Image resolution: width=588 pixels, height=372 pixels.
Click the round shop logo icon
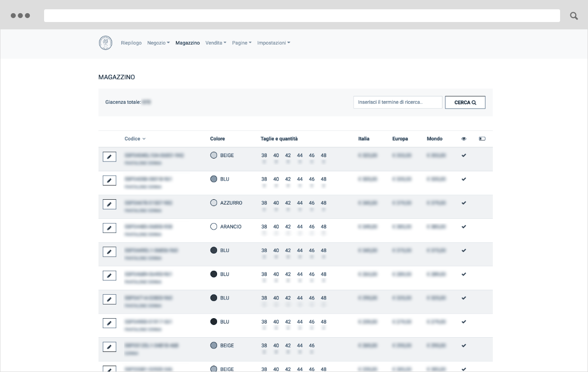105,43
